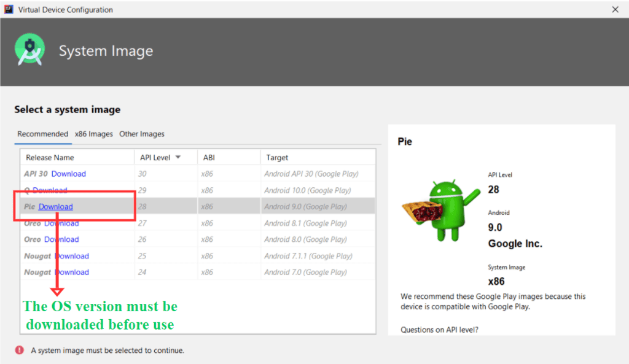Switch to the Recommended tab
This screenshot has width=629, height=364.
point(42,134)
